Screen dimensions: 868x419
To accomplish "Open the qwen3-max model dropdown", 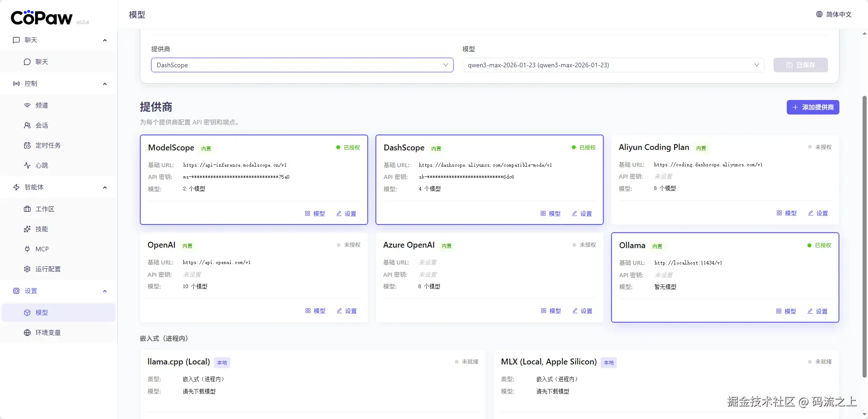I will tap(613, 65).
